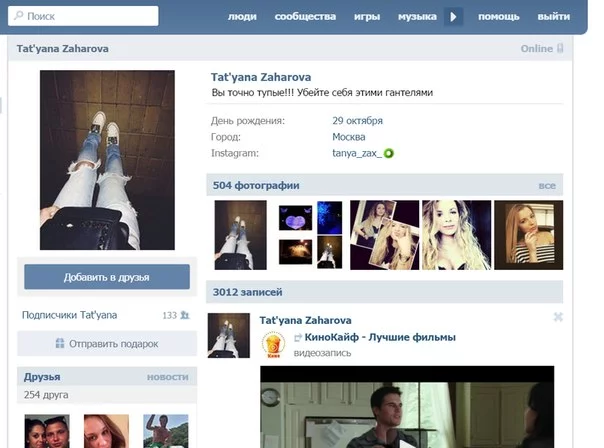
Task: Open помощь in the top menu
Action: [x=498, y=17]
